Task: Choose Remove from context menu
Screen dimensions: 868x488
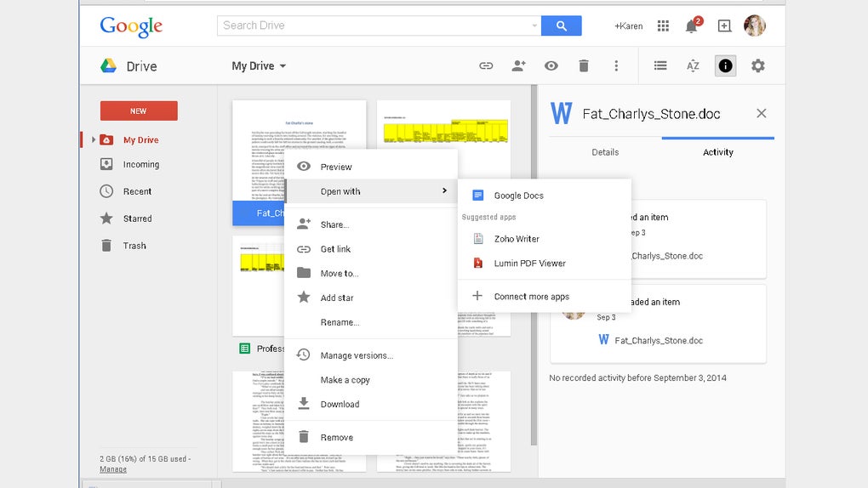Action: point(371,437)
